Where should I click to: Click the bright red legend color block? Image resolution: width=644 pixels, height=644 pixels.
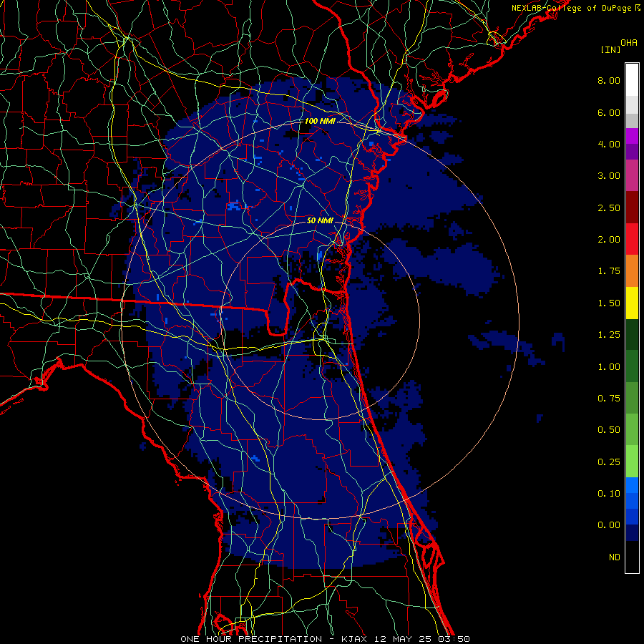[x=632, y=239]
